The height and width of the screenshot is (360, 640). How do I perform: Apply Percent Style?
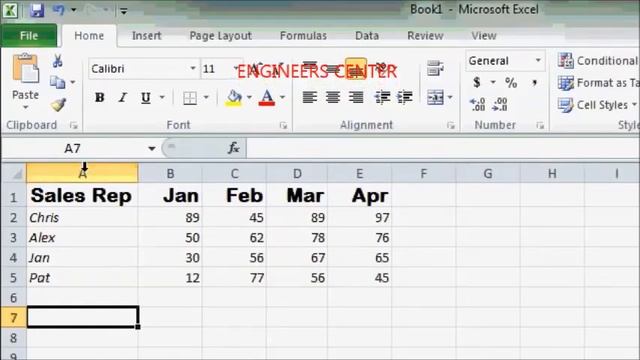(x=511, y=83)
